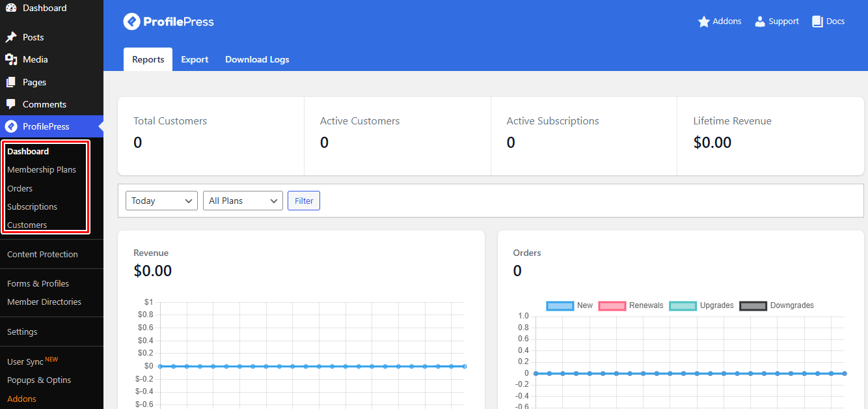Screen dimensions: 868x409
Task: Switch to the Export tab
Action: pos(195,59)
